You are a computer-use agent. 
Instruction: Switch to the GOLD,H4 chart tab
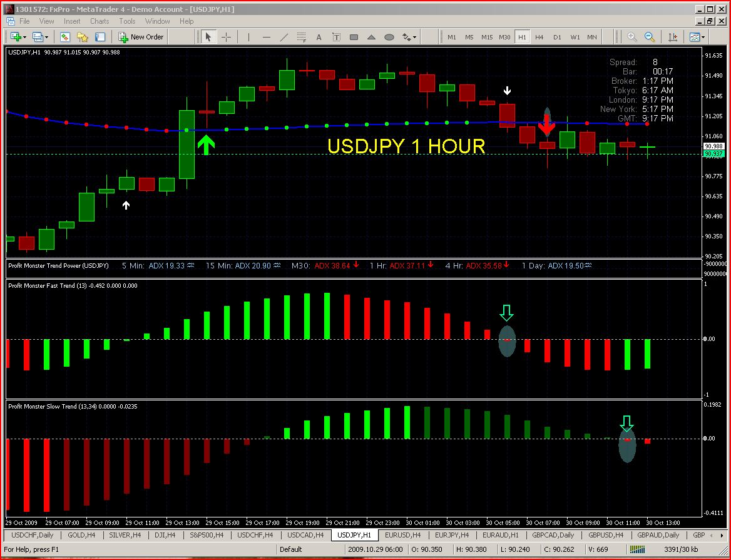point(81,535)
